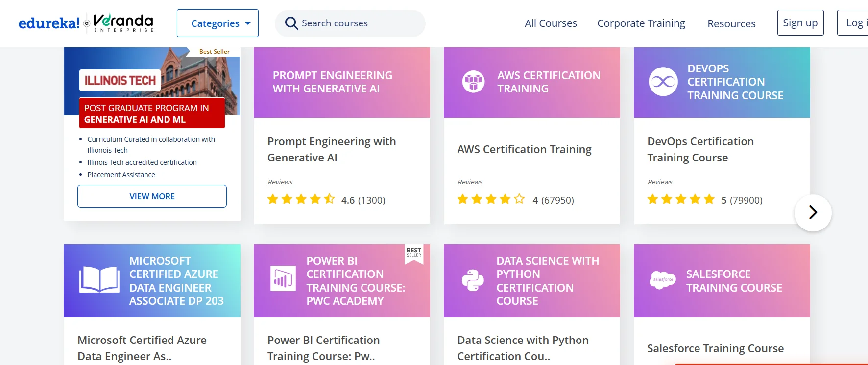Image resolution: width=868 pixels, height=365 pixels.
Task: Open Corporate Training menu item
Action: pos(641,23)
